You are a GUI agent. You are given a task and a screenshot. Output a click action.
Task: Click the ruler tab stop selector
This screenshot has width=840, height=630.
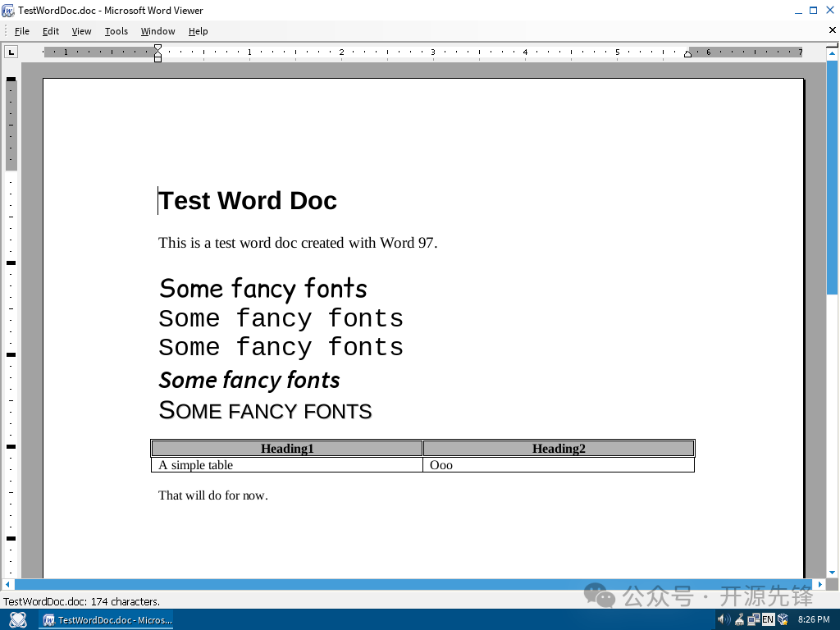11,52
